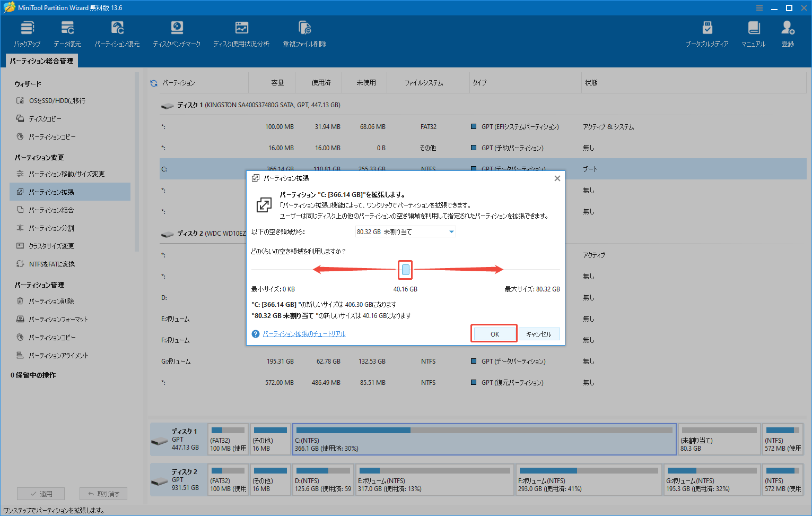
Task: Switch to the パーティション総合管理 tab
Action: (41, 60)
